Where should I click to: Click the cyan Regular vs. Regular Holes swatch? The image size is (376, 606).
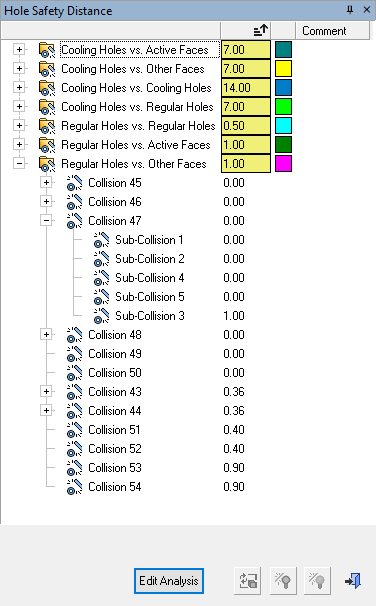[x=283, y=126]
